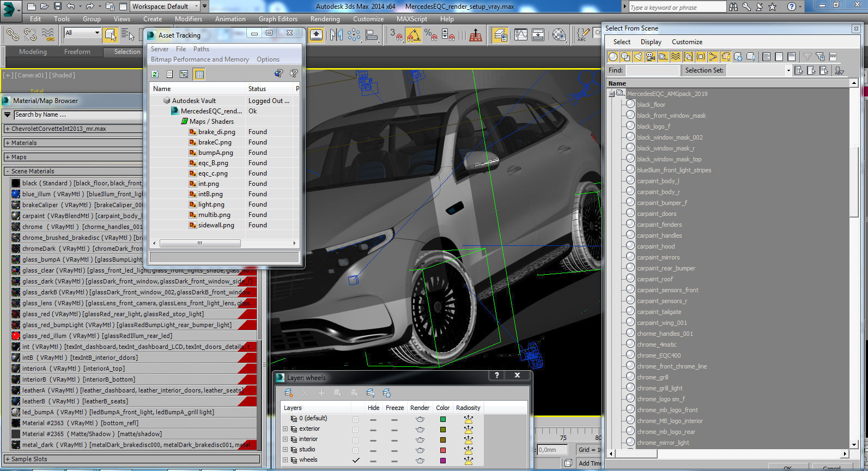Click the Sample Slots group header
Viewport: 868px width, 471px height.
point(131,459)
